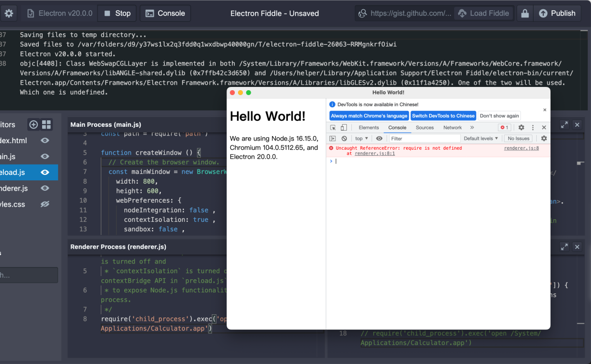Viewport: 591px width, 364px height.
Task: Click the Renderer Process (renderer.js) pane title
Action: pyautogui.click(x=118, y=247)
